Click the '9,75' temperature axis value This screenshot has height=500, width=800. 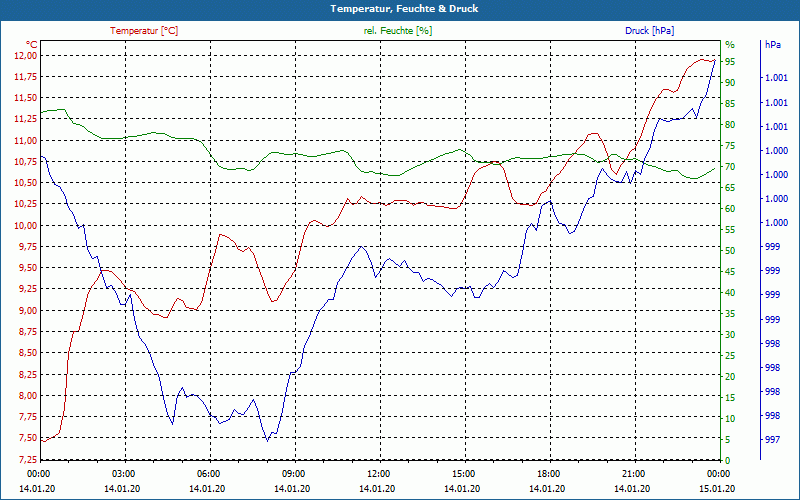click(29, 246)
